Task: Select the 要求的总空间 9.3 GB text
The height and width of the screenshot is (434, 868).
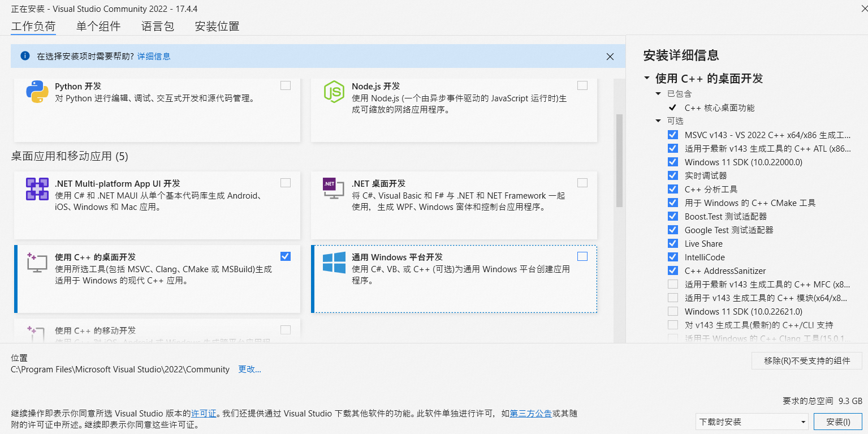Action: coord(822,401)
